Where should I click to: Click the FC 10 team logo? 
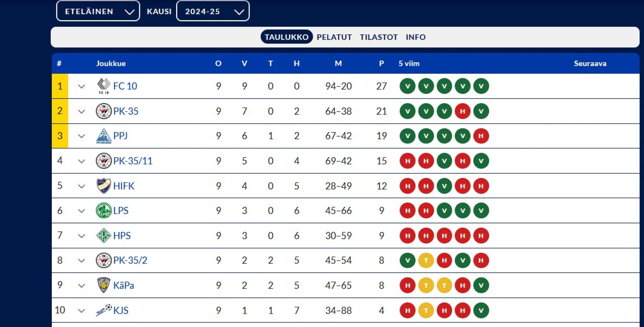pyautogui.click(x=104, y=86)
